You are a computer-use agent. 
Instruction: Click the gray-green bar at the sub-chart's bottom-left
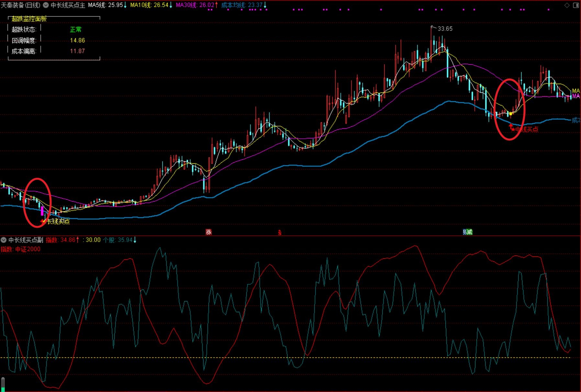[x=3, y=385]
